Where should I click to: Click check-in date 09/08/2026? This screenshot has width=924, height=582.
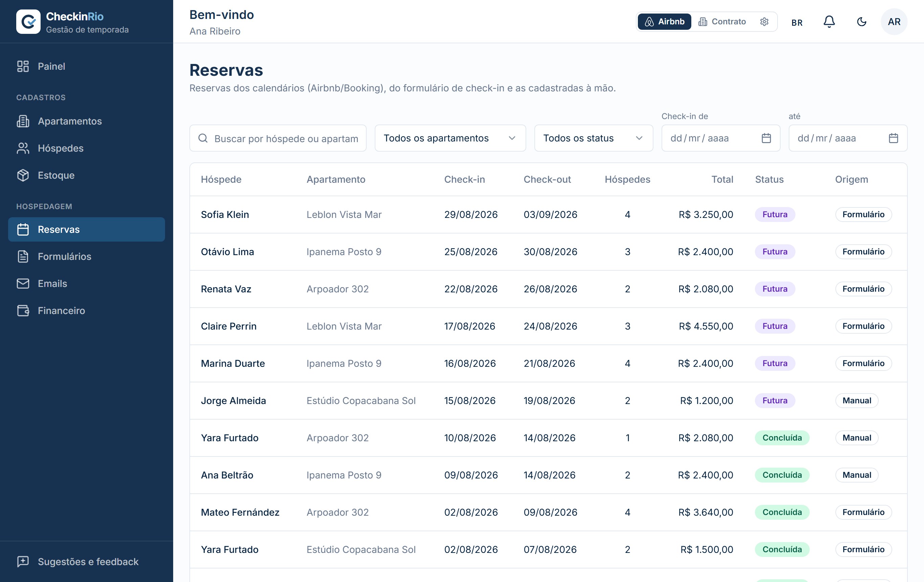471,475
